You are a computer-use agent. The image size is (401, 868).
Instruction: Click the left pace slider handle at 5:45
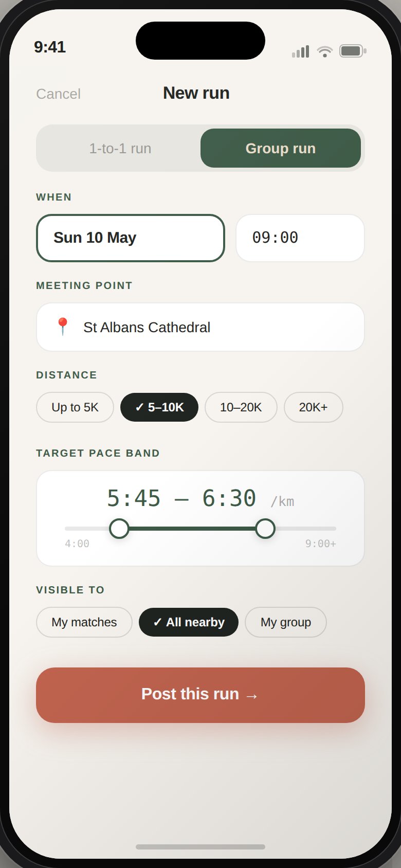(119, 529)
